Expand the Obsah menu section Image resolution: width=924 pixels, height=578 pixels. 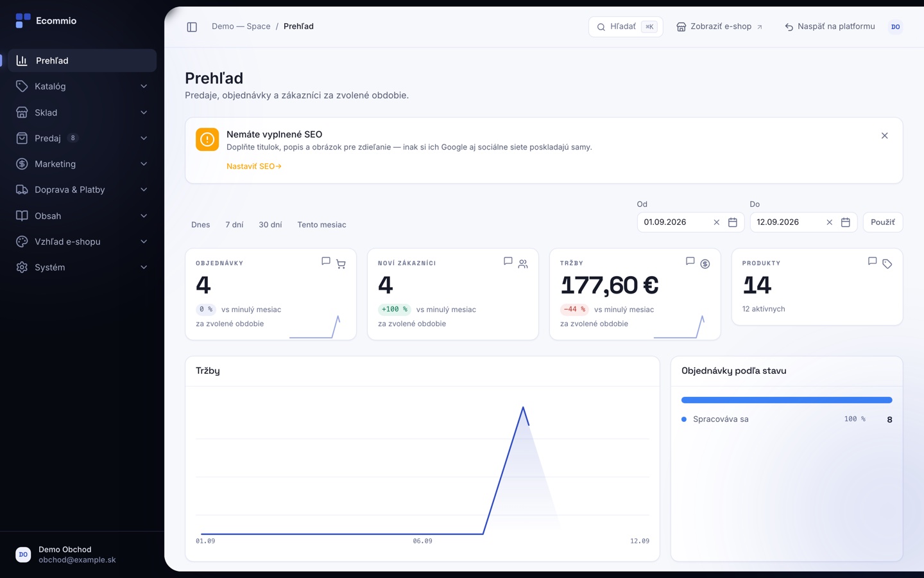(x=82, y=216)
